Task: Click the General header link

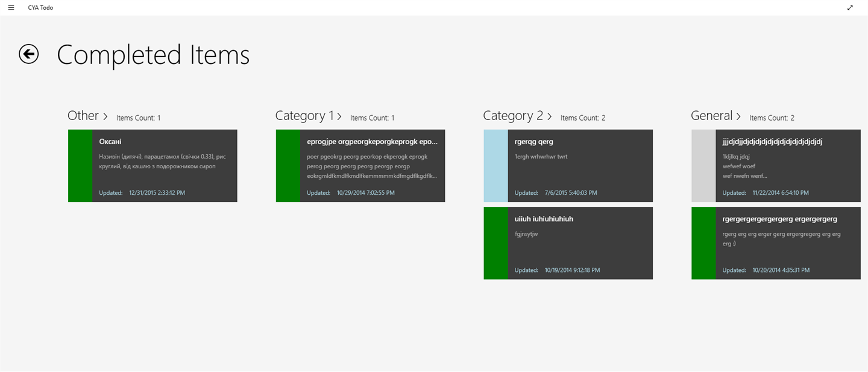Action: (711, 116)
